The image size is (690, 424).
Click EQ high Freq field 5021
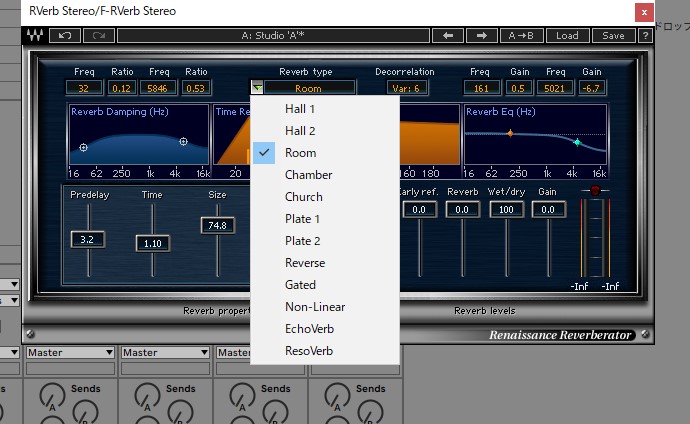point(554,88)
